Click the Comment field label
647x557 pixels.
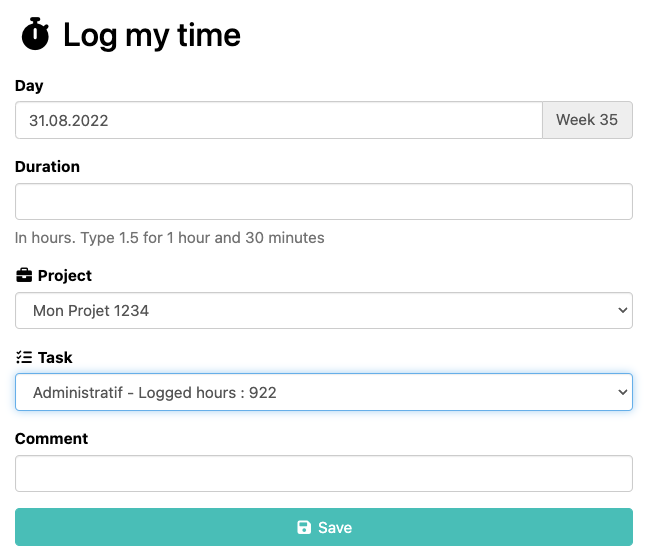[x=51, y=439]
